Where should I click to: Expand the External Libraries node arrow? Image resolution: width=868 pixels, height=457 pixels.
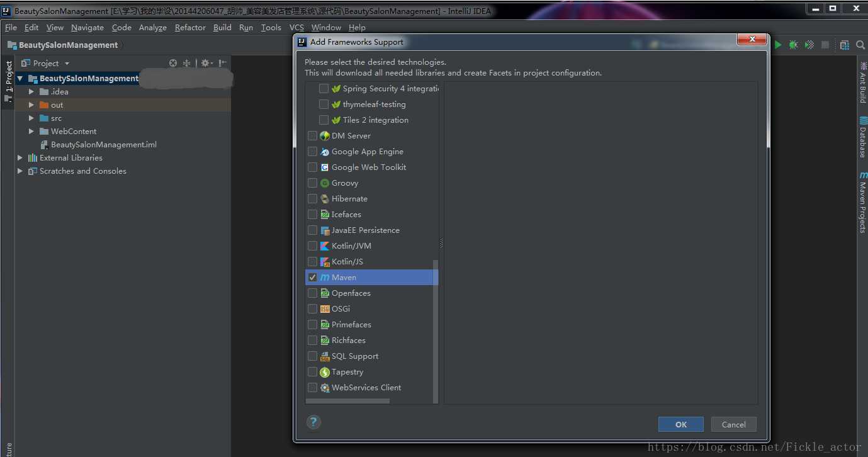(20, 157)
